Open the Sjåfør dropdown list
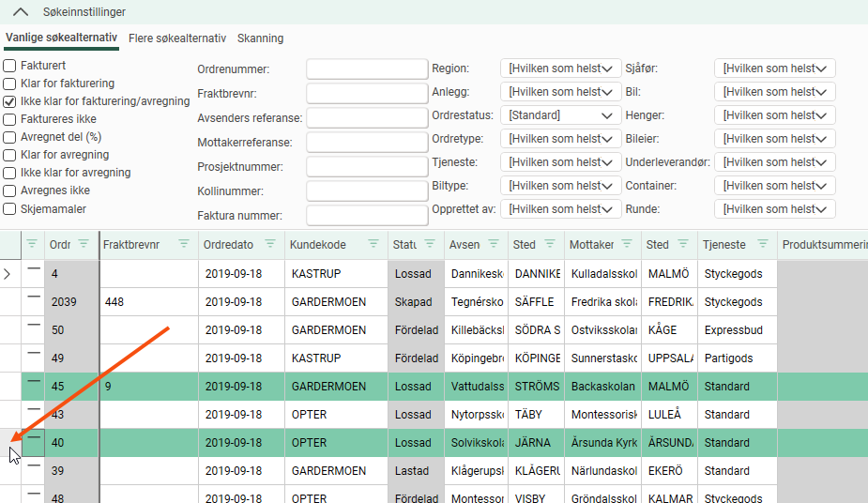This screenshot has width=868, height=503. coord(774,69)
